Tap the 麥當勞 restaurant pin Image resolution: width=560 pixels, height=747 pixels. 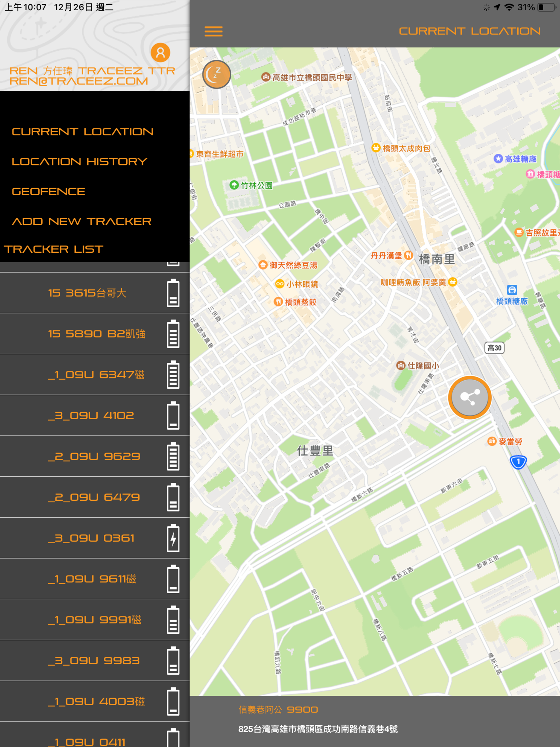492,441
